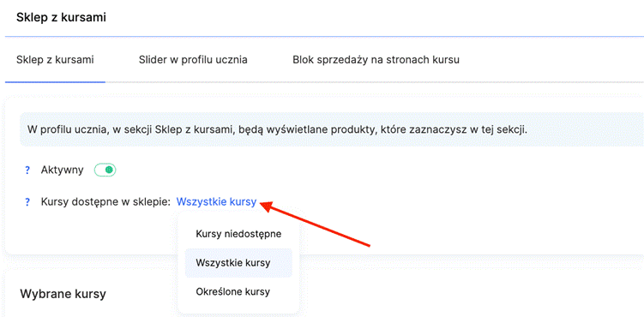Screen dimensions: 644x317
Task: Pick Określone kursy in the dropdown menu
Action: (x=238, y=292)
